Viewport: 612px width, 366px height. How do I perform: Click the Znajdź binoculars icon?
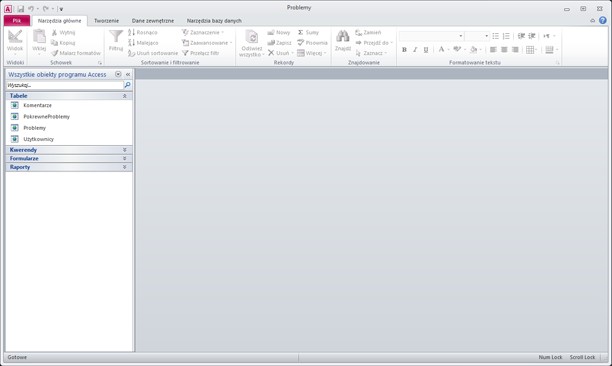(x=343, y=36)
